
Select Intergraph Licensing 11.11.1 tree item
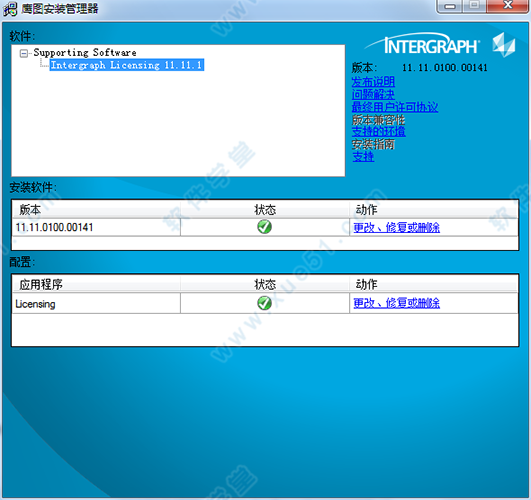pyautogui.click(x=127, y=65)
